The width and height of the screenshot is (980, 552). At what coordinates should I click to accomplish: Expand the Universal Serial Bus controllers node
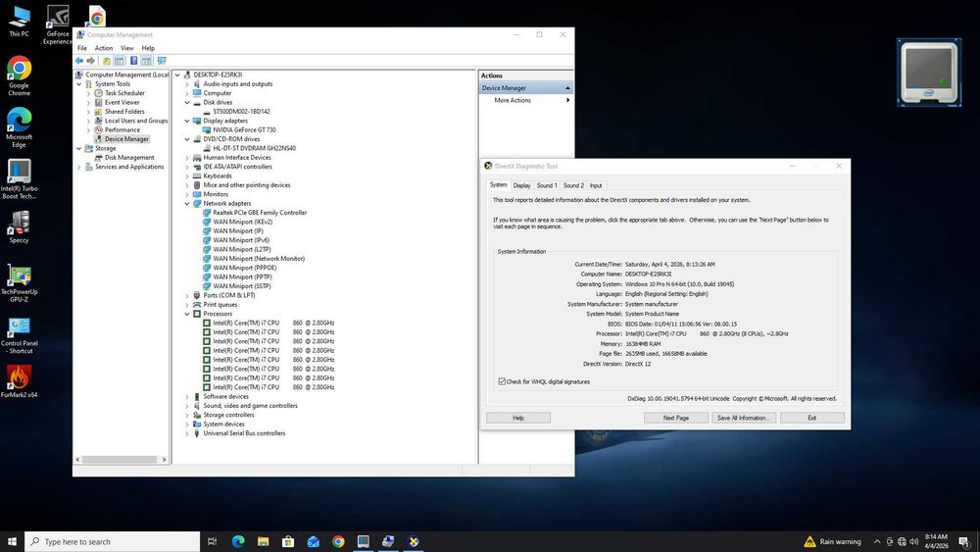click(187, 433)
